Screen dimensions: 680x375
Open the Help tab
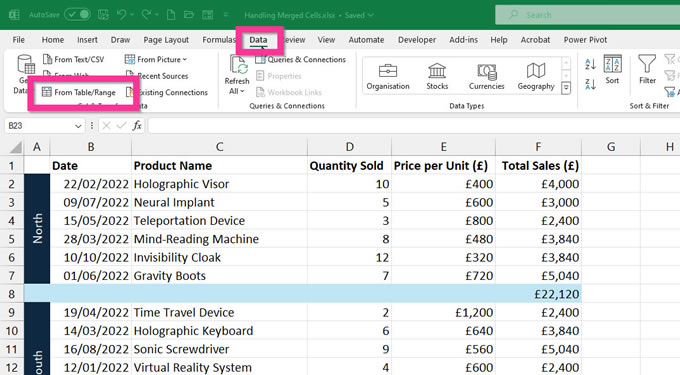coord(499,39)
